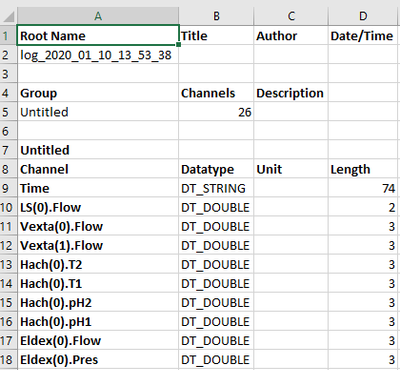
Task: Select the Hach(0).pH2 cell
Action: click(98, 302)
